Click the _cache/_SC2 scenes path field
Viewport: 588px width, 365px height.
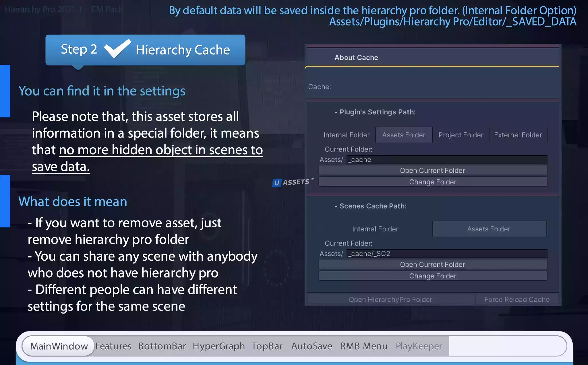point(446,254)
